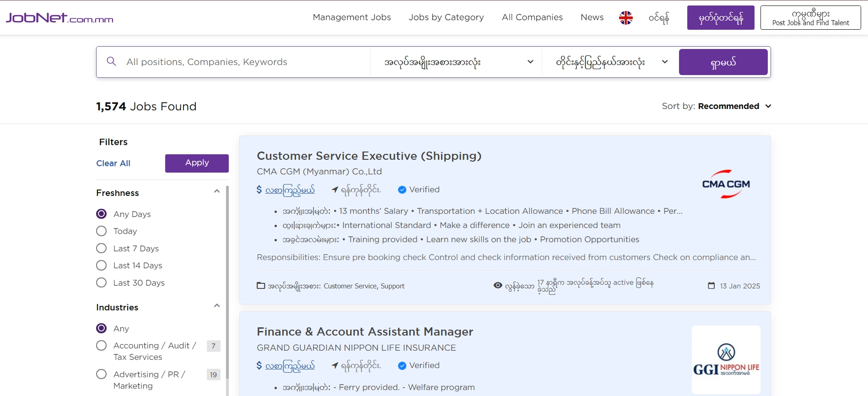Open the region dropdown in search bar
The height and width of the screenshot is (396, 868).
point(610,62)
